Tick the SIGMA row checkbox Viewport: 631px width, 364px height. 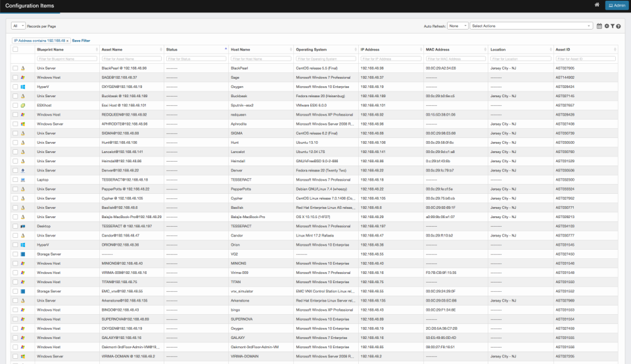[x=15, y=133]
